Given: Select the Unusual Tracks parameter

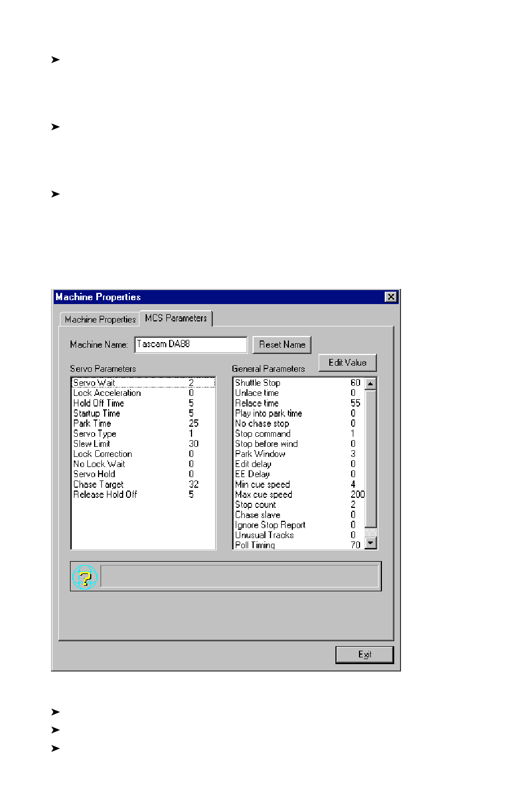Looking at the screenshot, I should click(x=299, y=535).
